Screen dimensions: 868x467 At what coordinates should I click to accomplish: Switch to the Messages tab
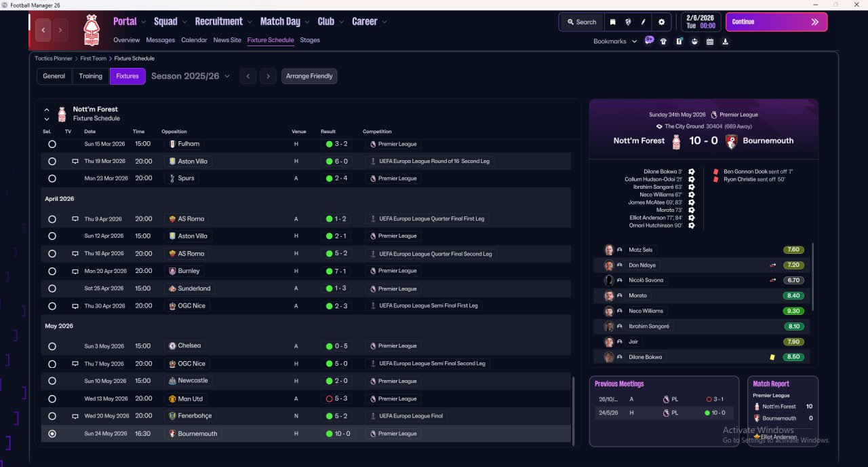[x=160, y=40]
